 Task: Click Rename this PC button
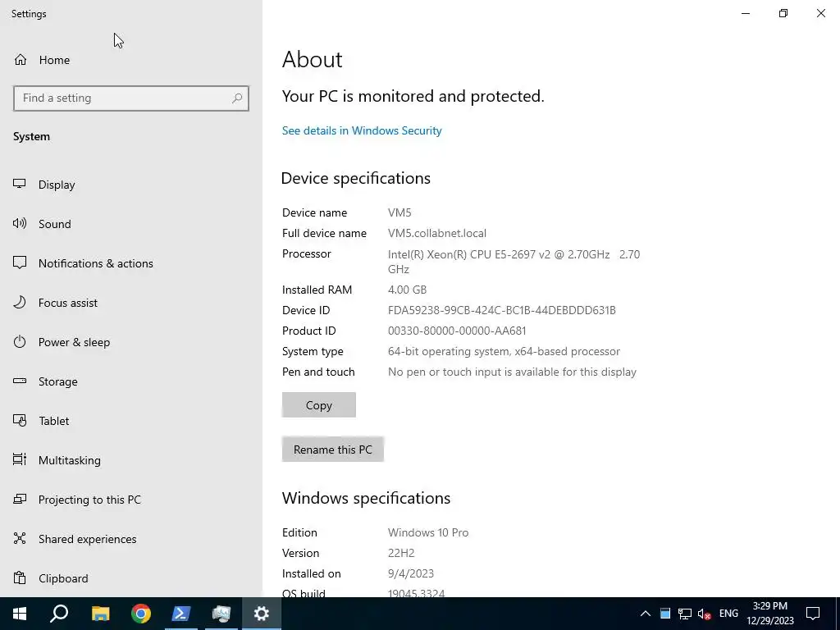pos(333,449)
